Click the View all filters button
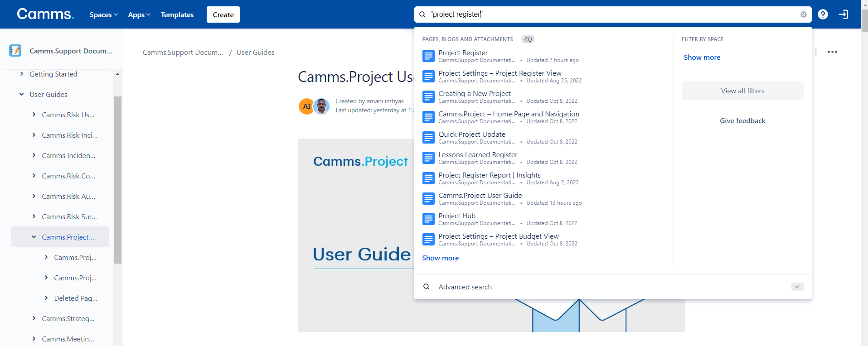 point(742,91)
